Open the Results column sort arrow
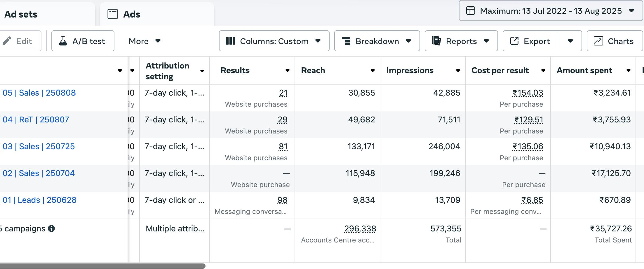Image resolution: width=644 pixels, height=269 pixels. [287, 71]
